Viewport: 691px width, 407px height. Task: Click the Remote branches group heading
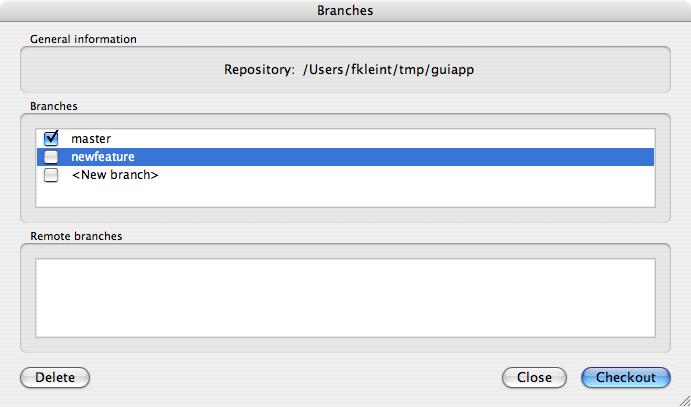coord(78,236)
